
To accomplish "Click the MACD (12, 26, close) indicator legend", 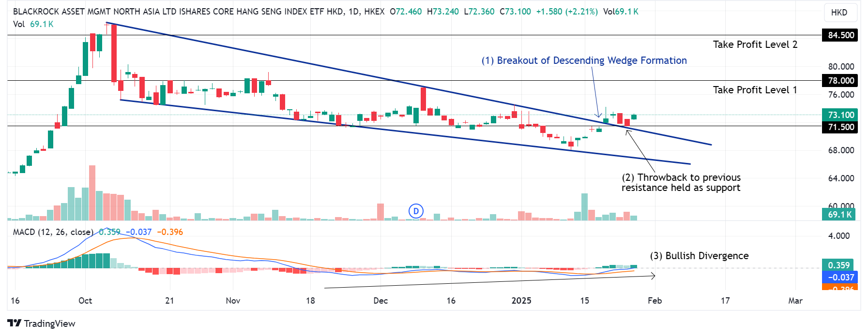I will [53, 232].
